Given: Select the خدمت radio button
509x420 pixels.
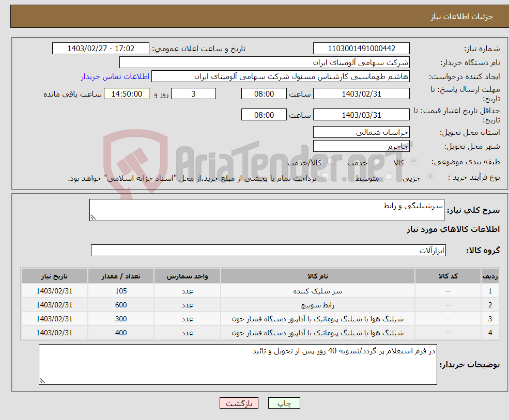Looking at the screenshot, I should coord(377,161).
